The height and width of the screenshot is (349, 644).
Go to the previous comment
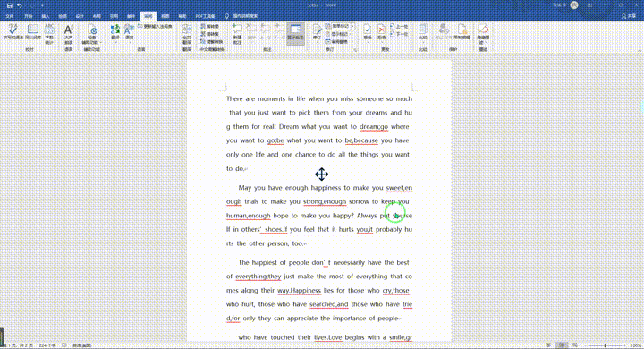[265, 32]
